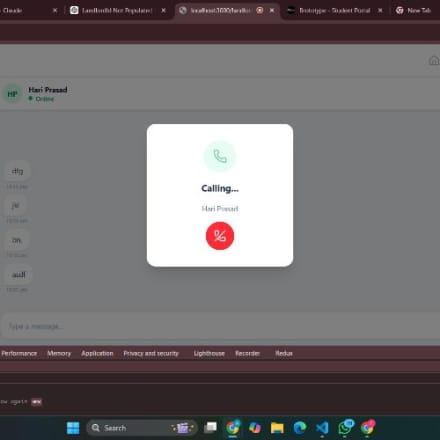Viewport: 440px width, 440px height.
Task: Launch Copilot from the taskbar
Action: [255, 428]
